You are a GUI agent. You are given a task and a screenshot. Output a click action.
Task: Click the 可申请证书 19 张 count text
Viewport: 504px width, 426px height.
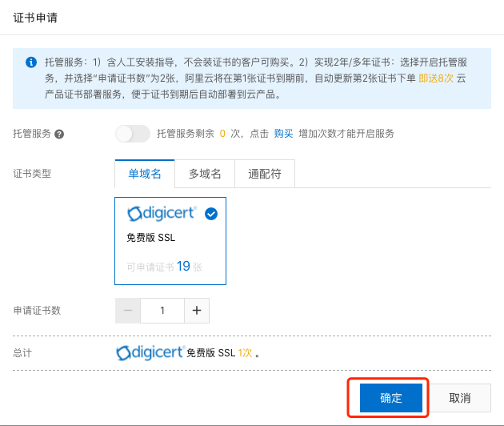165,267
